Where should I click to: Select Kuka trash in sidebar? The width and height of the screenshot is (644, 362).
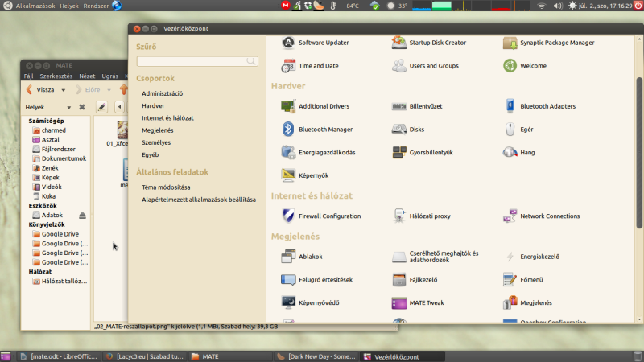[x=44, y=196]
